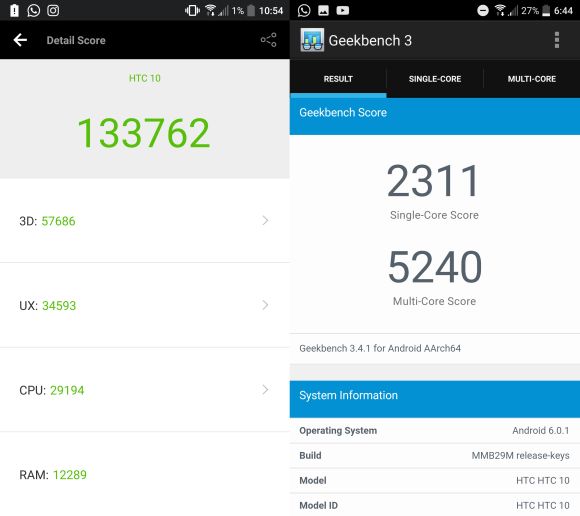Tap battery icon showing 1%
Viewport: 580px width, 516px height.
[251, 10]
